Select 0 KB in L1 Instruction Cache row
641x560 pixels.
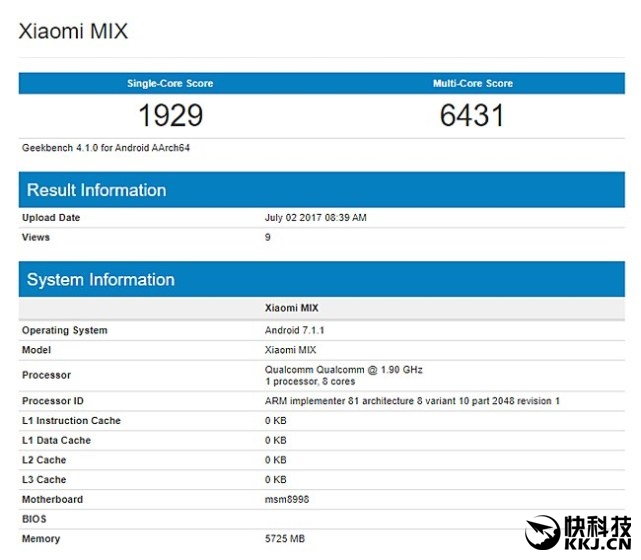point(276,421)
